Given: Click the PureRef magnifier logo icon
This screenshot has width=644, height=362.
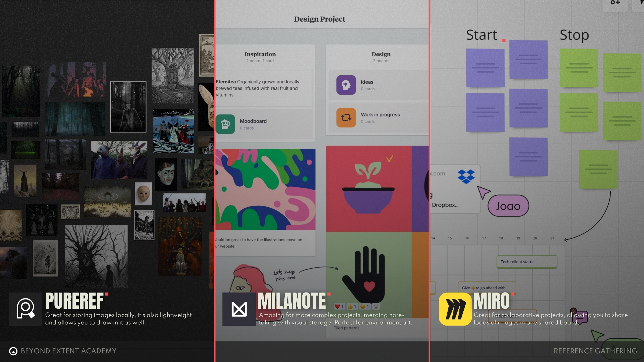Looking at the screenshot, I should (25, 309).
